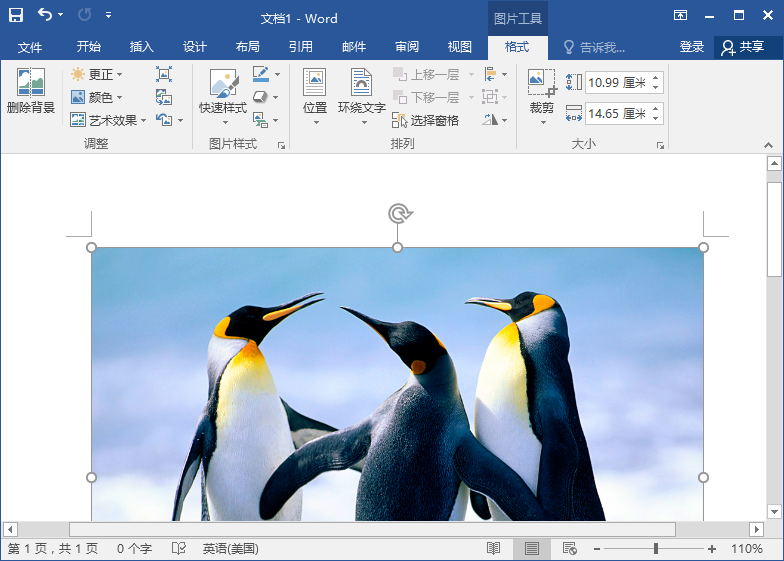Viewport: 784px width, 561px height.
Task: Open the Layout (布局) ribbon tab
Action: coord(247,47)
